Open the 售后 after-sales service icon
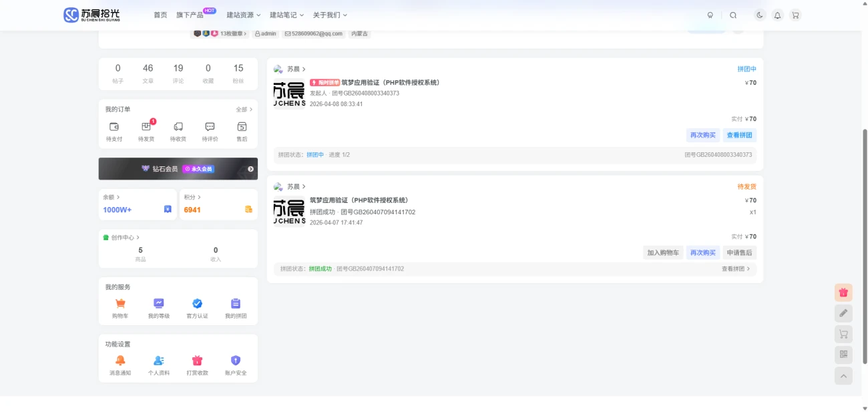868x412 pixels. [240, 127]
